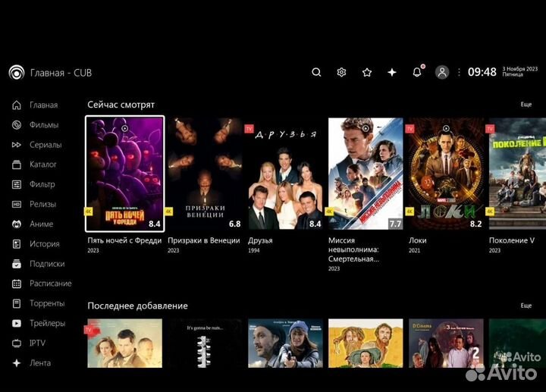The width and height of the screenshot is (546, 392).
Task: Click the TV icon beside IPTV
Action: (17, 343)
